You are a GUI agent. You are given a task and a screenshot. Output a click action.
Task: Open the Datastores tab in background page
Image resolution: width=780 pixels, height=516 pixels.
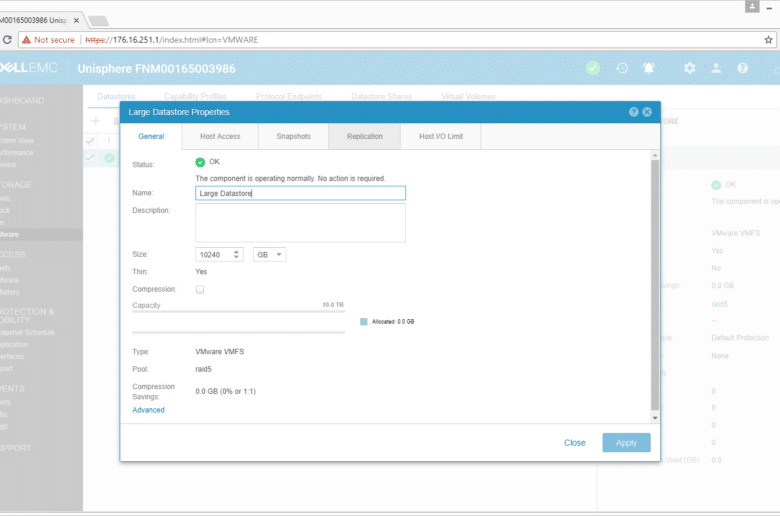coord(116,97)
